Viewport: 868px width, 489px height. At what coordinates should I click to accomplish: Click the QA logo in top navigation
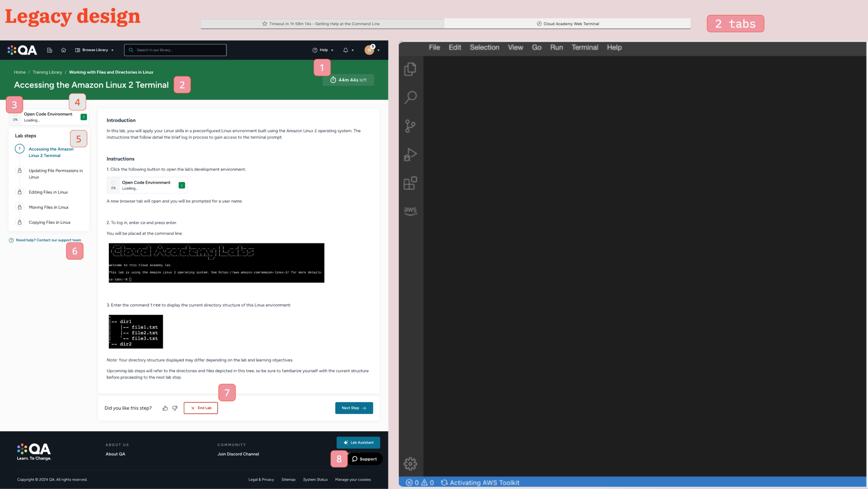pyautogui.click(x=22, y=50)
